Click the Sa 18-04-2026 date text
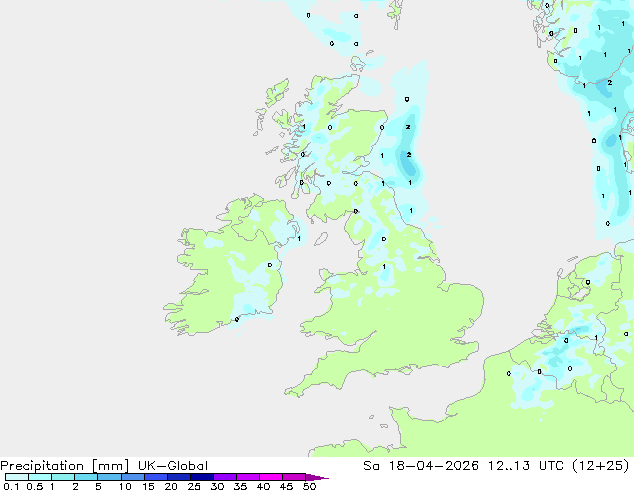Image resolution: width=634 pixels, height=490 pixels. [421, 466]
